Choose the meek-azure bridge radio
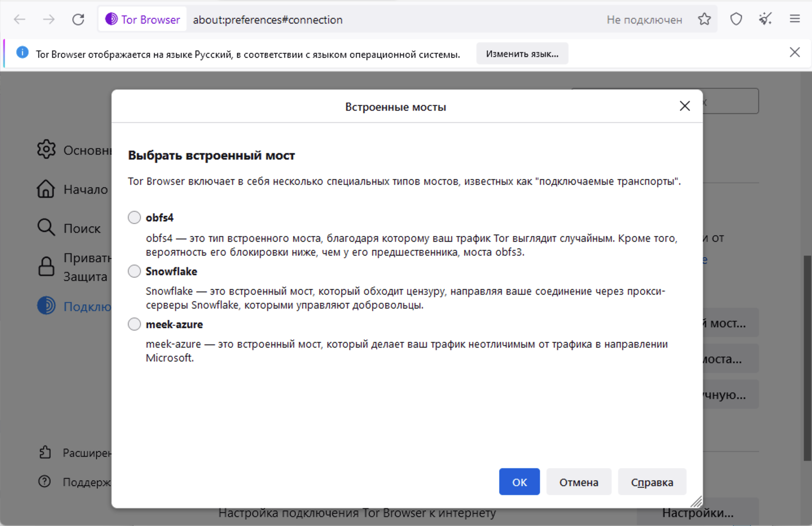 [x=134, y=324]
